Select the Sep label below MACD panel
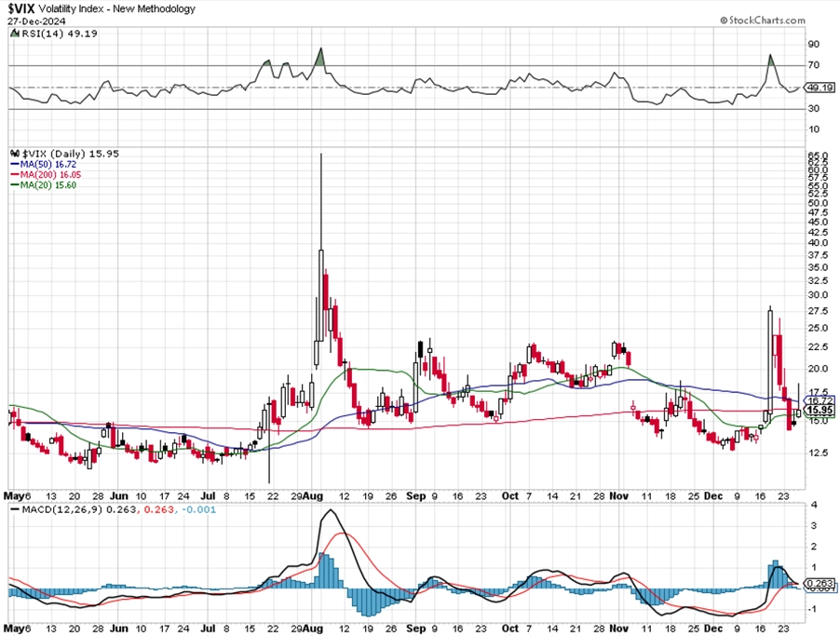The height and width of the screenshot is (636, 840). [415, 628]
